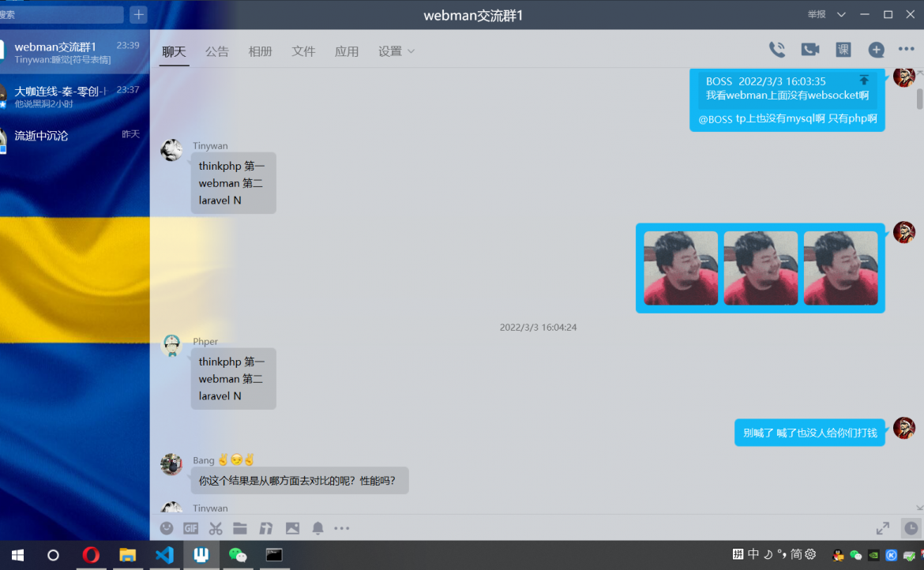
Task: Open the three-dot menu beside the invite icon
Action: [907, 49]
